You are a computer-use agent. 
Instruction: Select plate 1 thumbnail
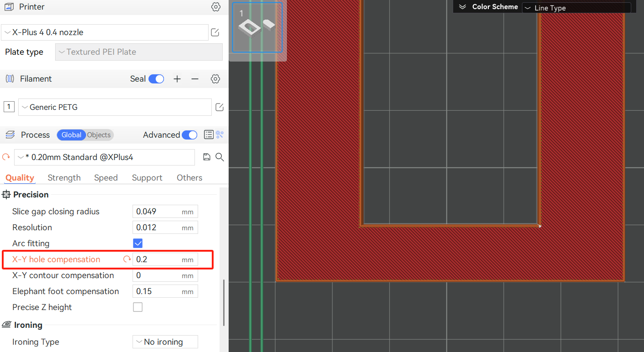pyautogui.click(x=257, y=28)
